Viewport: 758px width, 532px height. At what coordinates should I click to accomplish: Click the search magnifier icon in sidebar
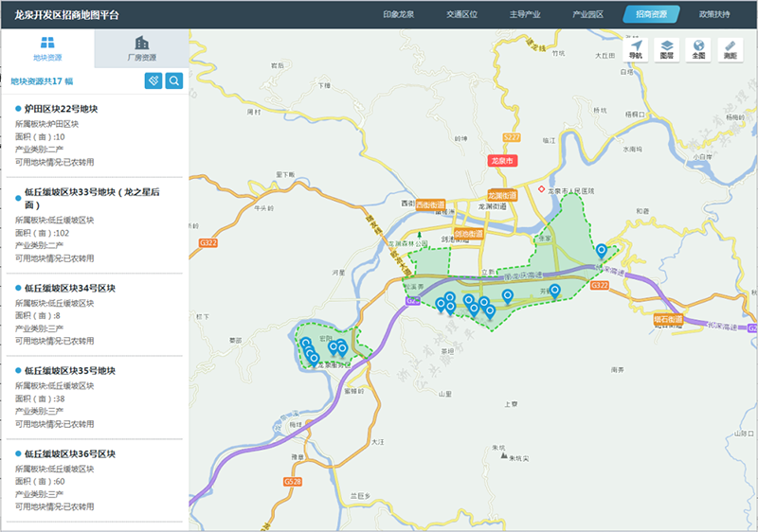(x=174, y=81)
